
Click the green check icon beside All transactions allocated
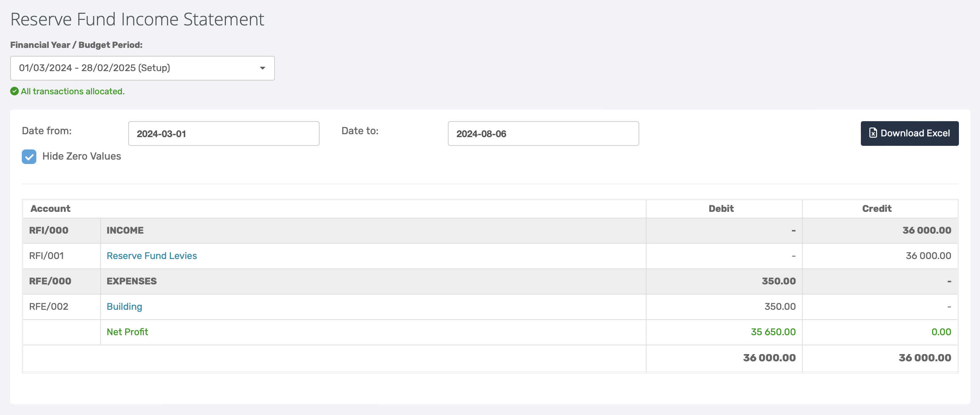point(15,91)
